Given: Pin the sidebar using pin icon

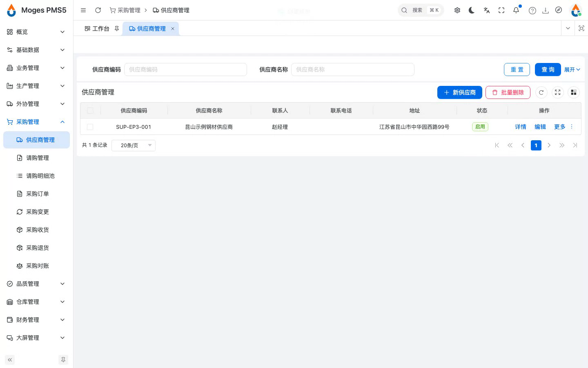Looking at the screenshot, I should 63,360.
